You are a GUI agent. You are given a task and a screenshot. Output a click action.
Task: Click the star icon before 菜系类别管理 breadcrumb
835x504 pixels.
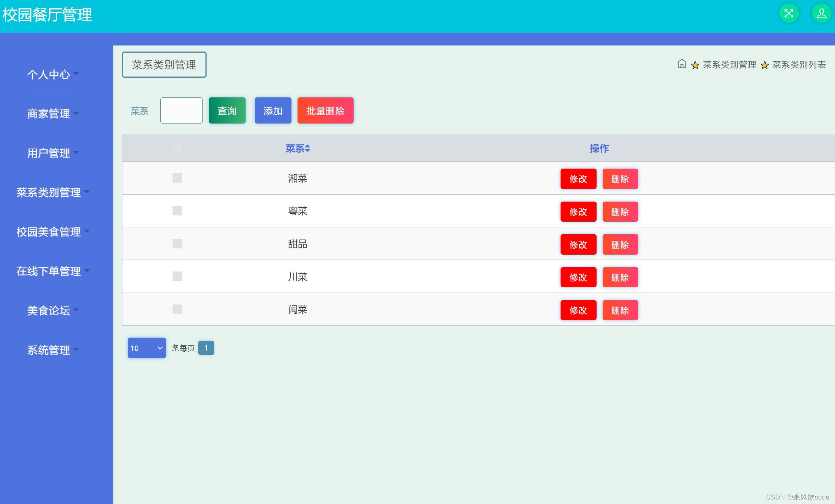(x=695, y=65)
